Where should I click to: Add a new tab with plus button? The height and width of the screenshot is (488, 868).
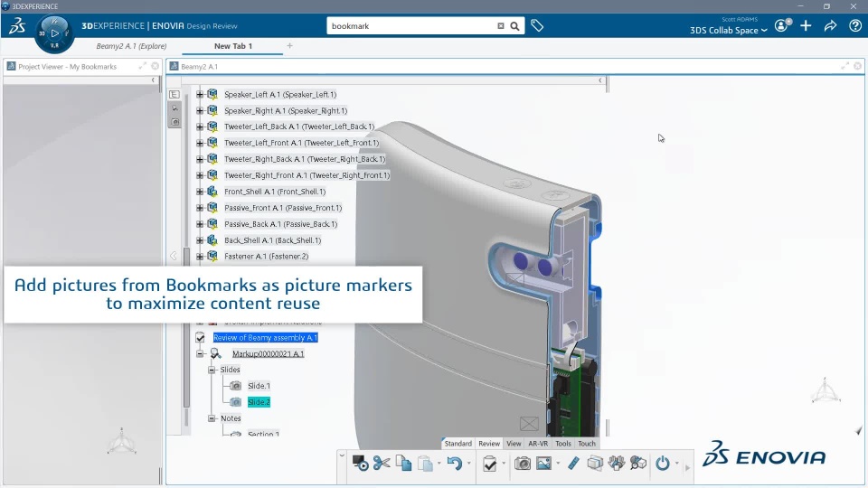tap(289, 46)
